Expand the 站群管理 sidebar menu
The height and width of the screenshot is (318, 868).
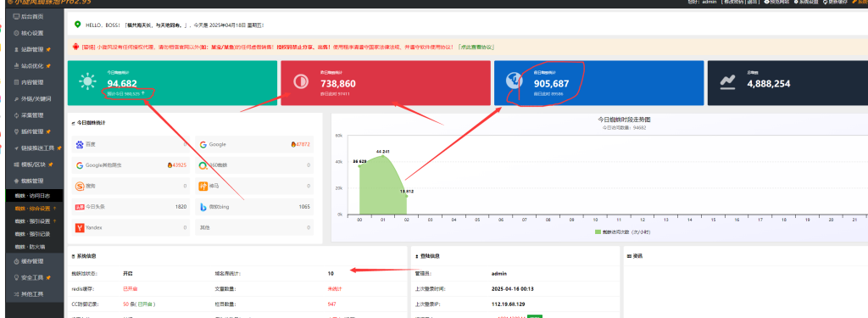coord(32,50)
